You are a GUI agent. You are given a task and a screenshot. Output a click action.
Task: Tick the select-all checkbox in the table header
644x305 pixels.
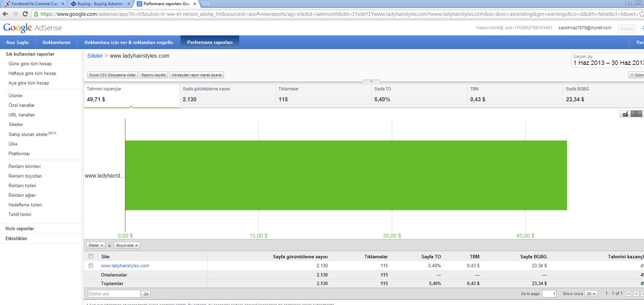click(91, 256)
